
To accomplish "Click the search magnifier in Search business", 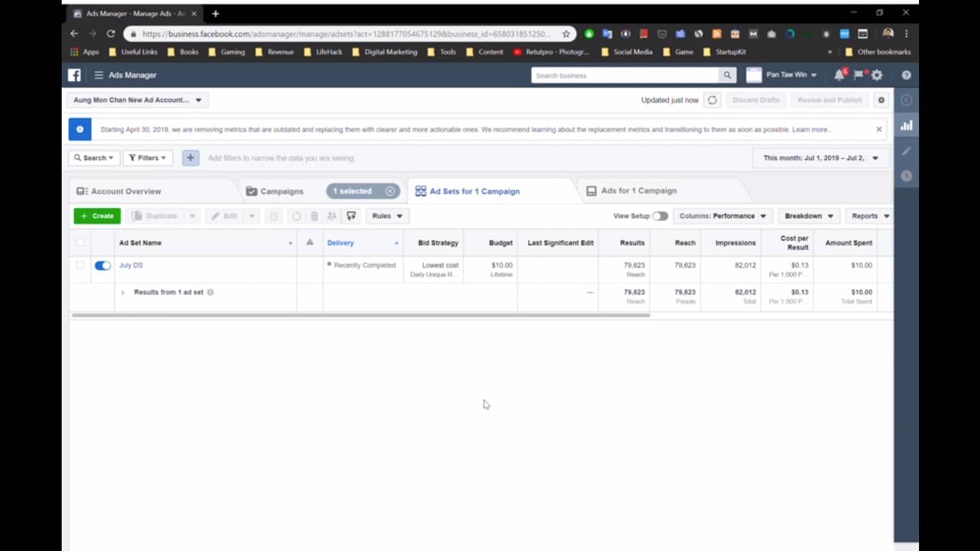I will point(727,75).
